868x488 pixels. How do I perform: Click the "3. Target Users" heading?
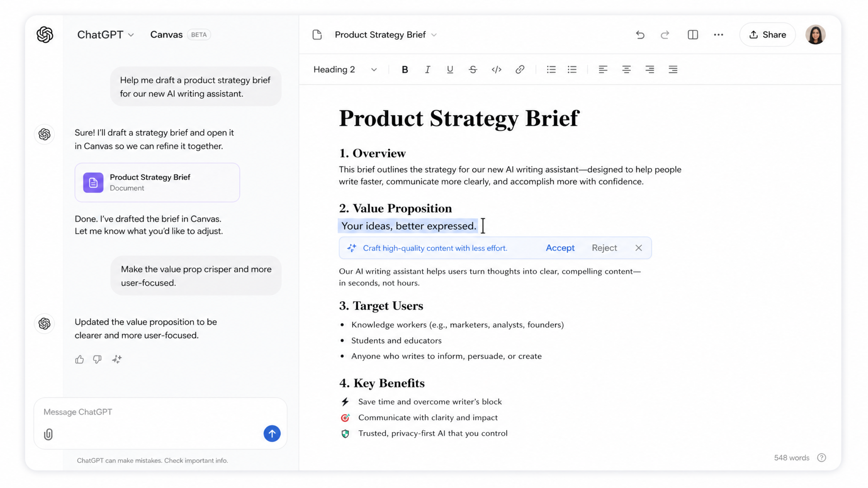pos(381,306)
